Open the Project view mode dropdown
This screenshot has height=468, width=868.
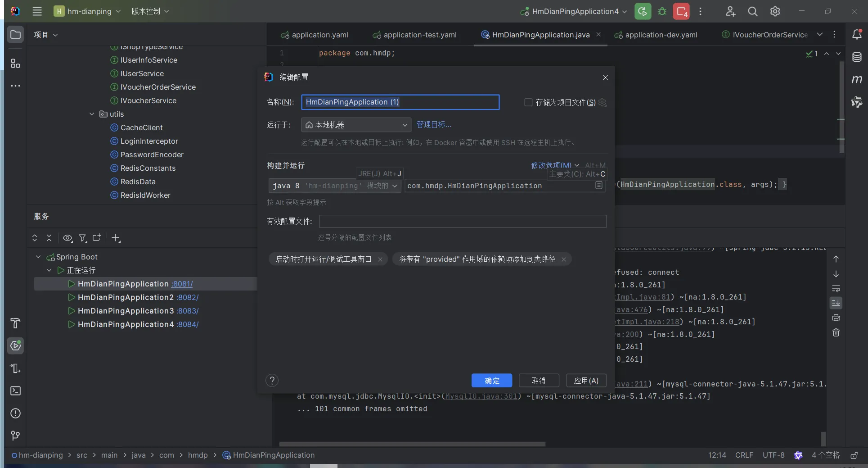click(46, 35)
